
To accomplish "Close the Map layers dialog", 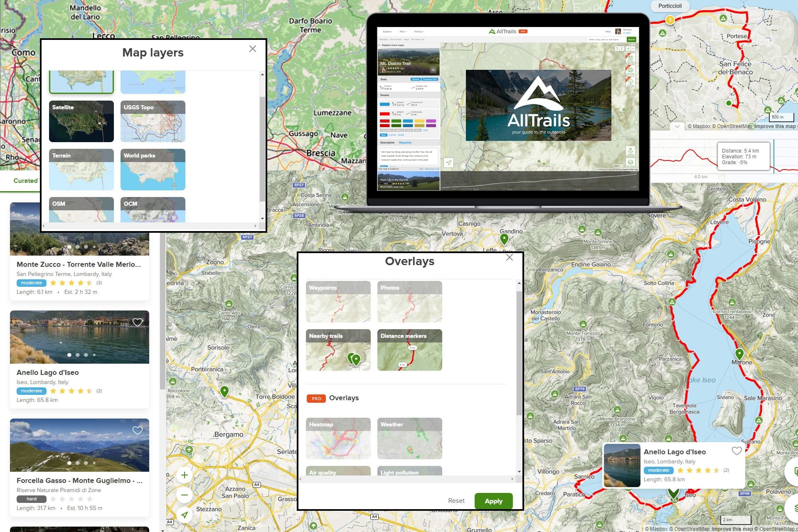I will point(252,49).
